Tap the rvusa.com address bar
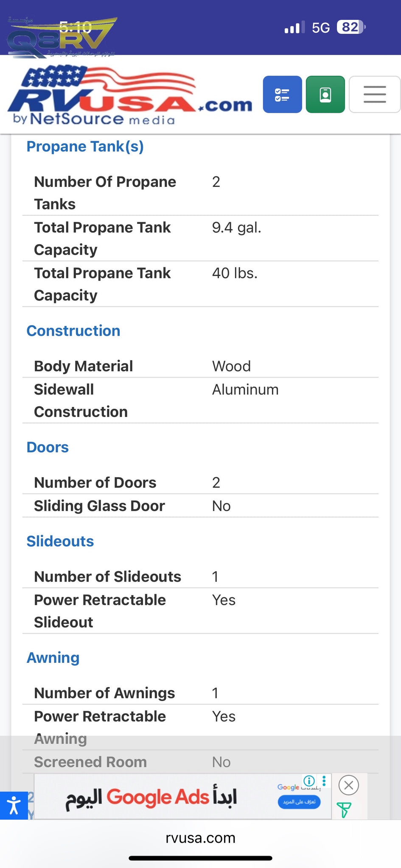This screenshot has height=868, width=401. (x=200, y=838)
